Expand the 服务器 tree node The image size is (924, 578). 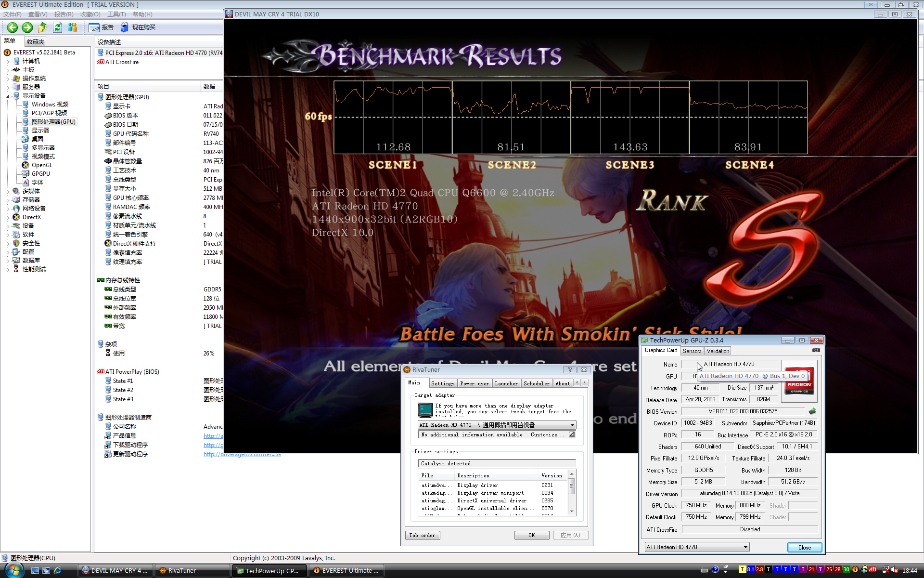point(8,88)
